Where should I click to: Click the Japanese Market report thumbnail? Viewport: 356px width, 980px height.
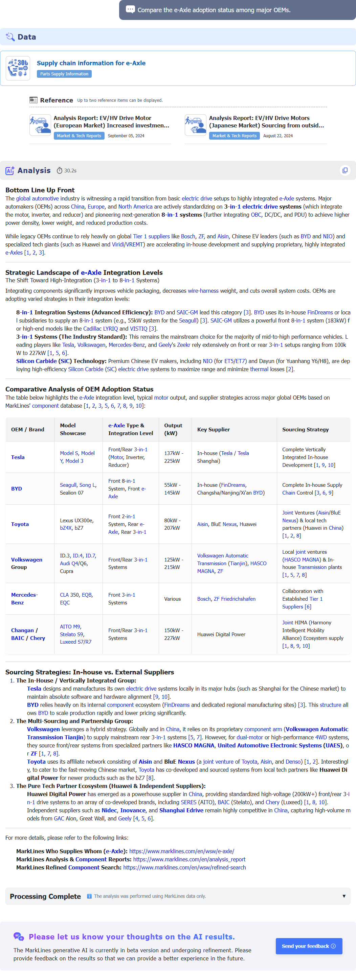click(195, 125)
